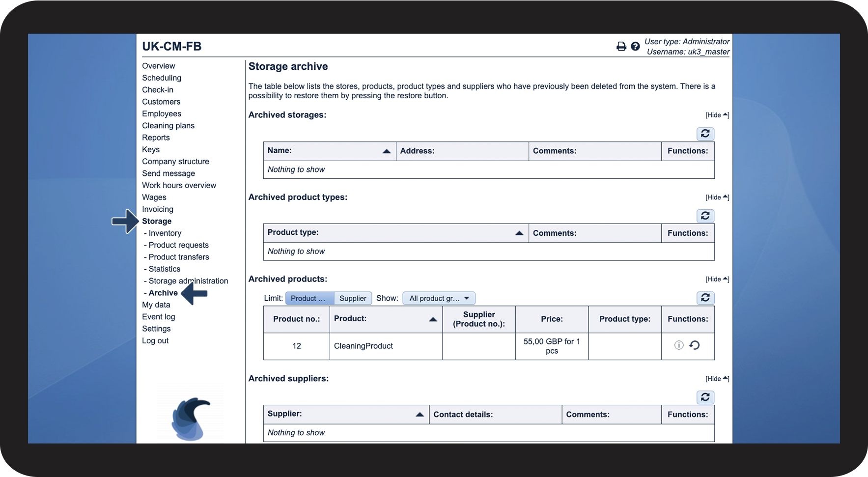868x477 pixels.
Task: Hide the Archived suppliers section
Action: (x=717, y=379)
